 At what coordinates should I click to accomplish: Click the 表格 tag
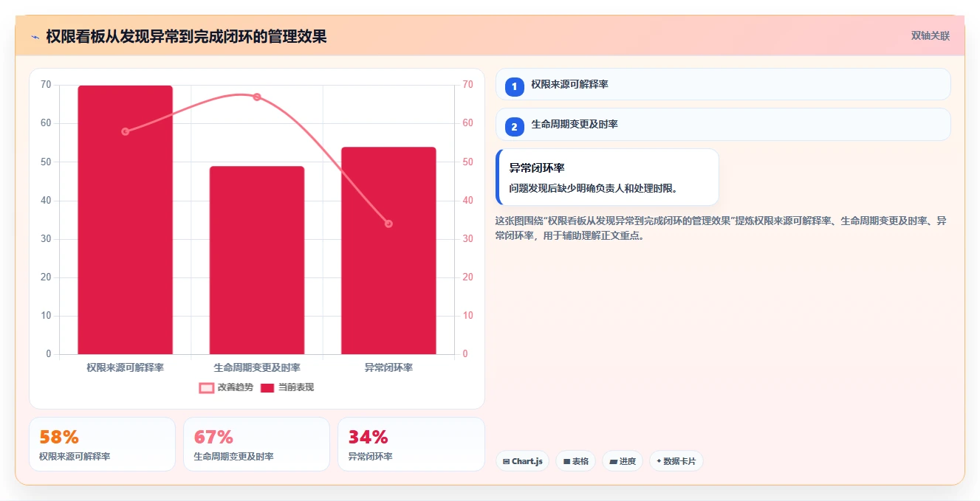575,461
